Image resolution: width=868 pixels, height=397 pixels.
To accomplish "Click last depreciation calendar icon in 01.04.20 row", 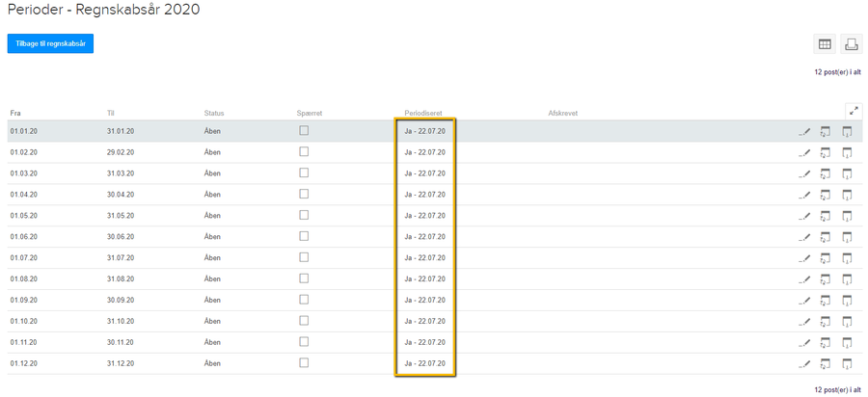I will click(847, 195).
